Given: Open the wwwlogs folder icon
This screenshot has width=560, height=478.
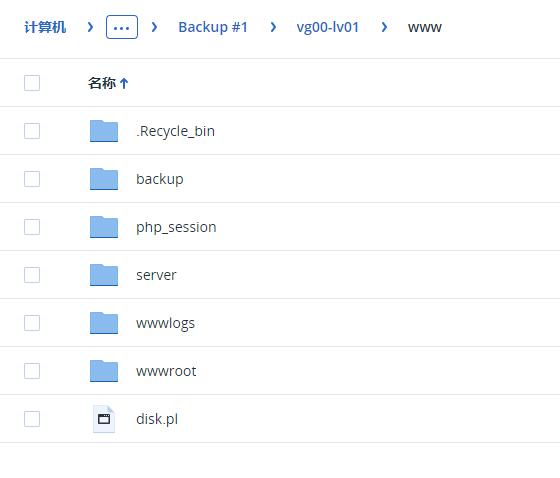Looking at the screenshot, I should 104,323.
